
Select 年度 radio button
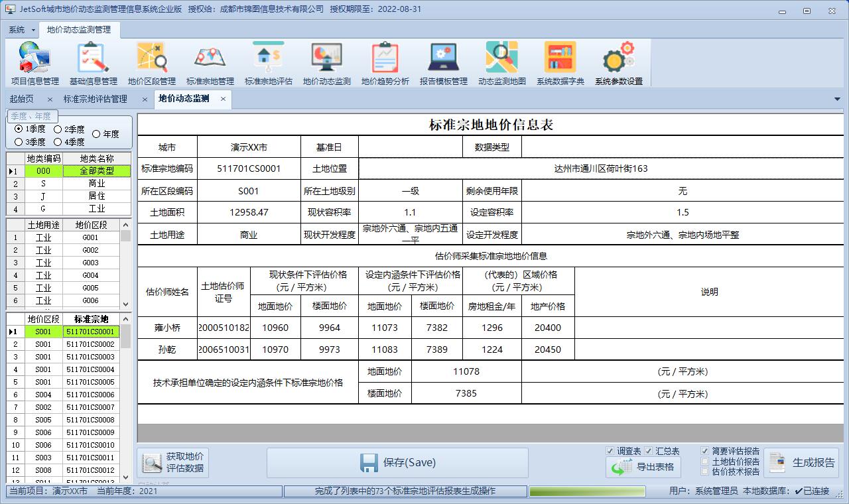point(105,134)
